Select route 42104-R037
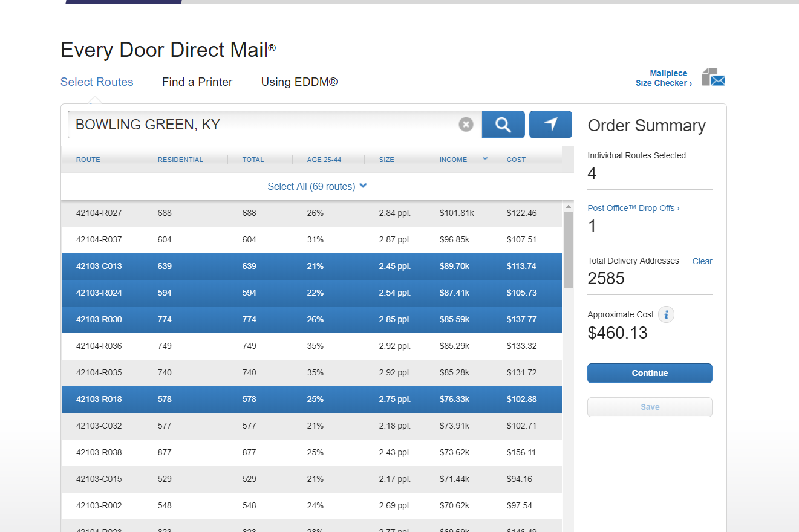This screenshot has height=532, width=799. pos(311,239)
